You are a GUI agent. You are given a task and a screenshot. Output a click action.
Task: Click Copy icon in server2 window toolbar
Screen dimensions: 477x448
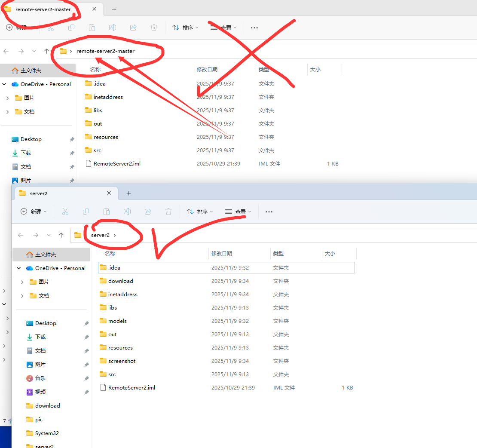pyautogui.click(x=86, y=212)
